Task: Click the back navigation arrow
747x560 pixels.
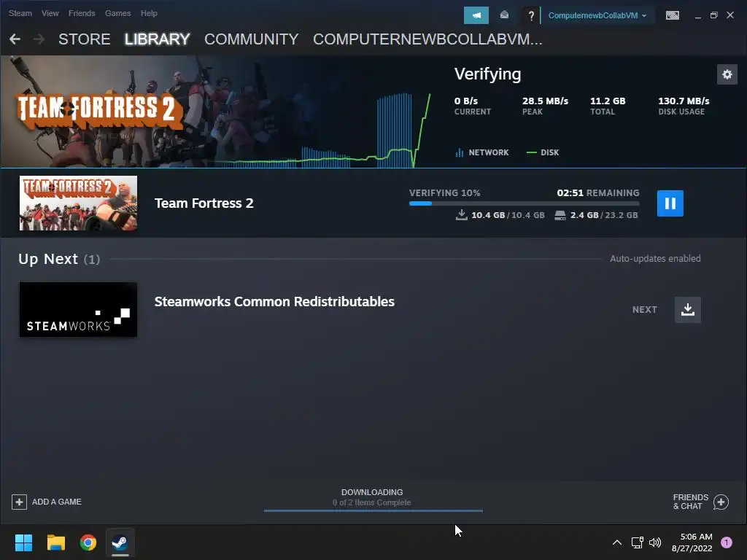Action: pos(15,39)
